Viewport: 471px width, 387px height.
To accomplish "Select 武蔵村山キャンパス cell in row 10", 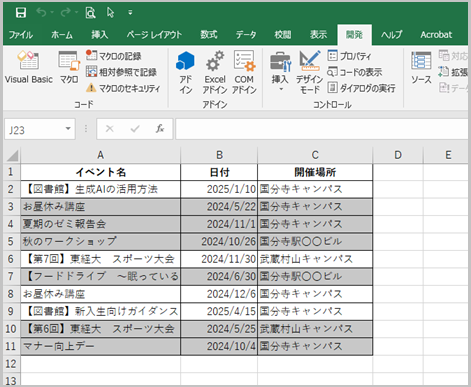I will pos(315,329).
